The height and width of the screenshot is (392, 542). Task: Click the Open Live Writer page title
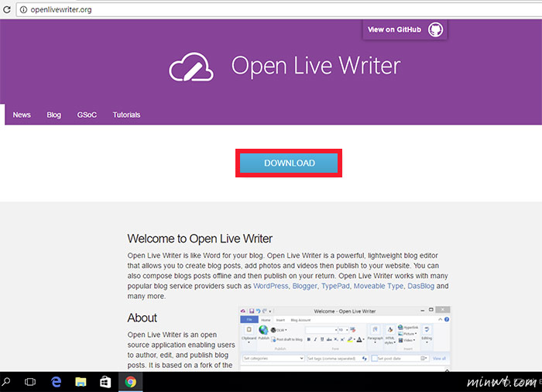[316, 66]
